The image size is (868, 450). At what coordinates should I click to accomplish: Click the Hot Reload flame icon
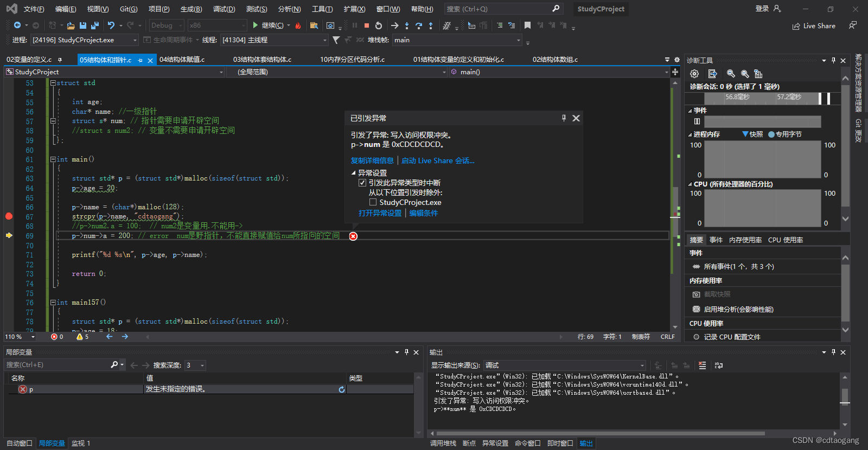click(298, 25)
